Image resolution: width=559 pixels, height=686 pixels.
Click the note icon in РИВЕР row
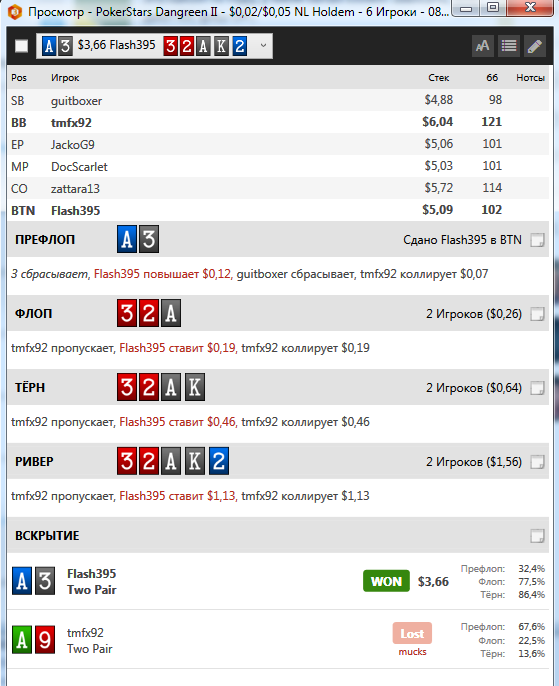[537, 462]
